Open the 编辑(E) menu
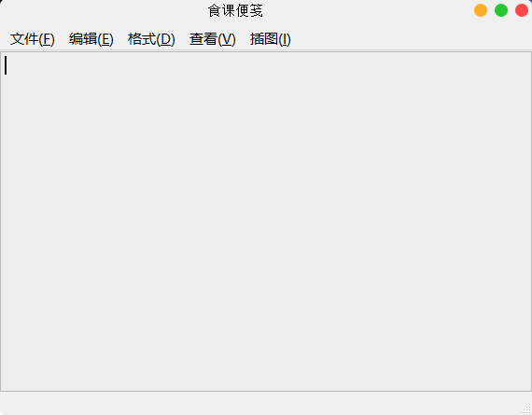This screenshot has height=415, width=532. [91, 39]
